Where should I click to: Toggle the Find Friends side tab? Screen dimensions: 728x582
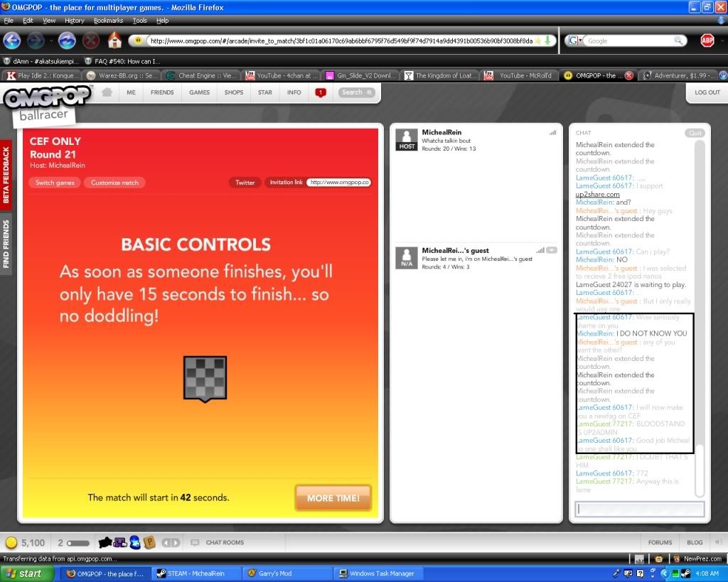pos(6,244)
